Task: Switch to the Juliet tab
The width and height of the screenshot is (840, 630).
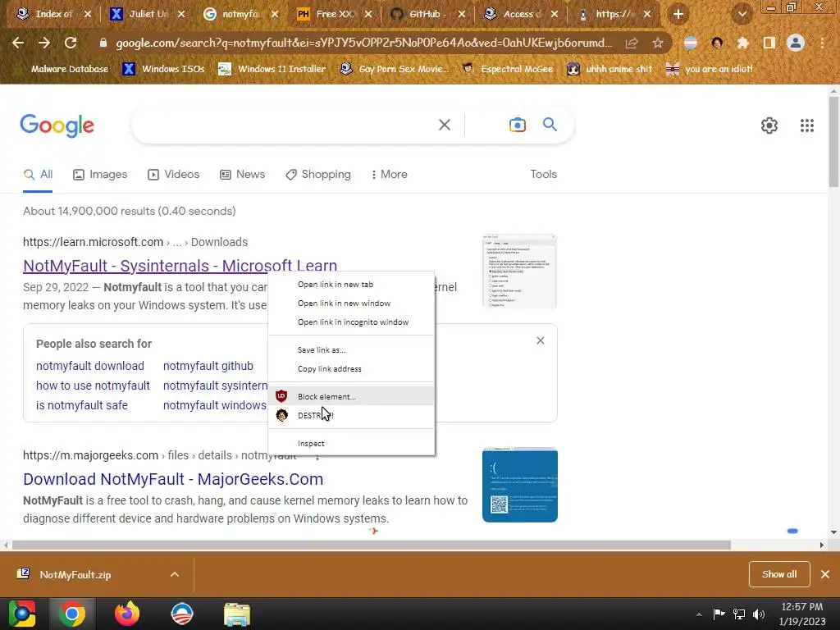Action: tap(147, 14)
